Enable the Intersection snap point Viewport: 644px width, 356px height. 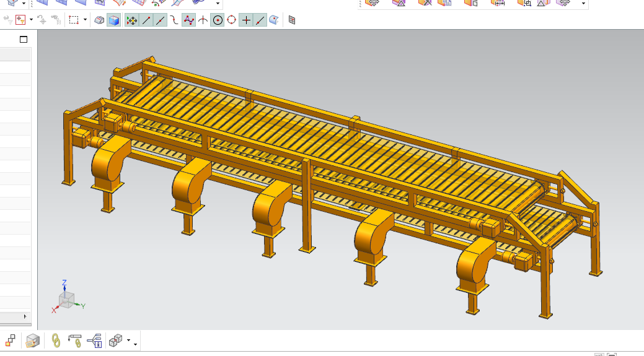pyautogui.click(x=203, y=20)
